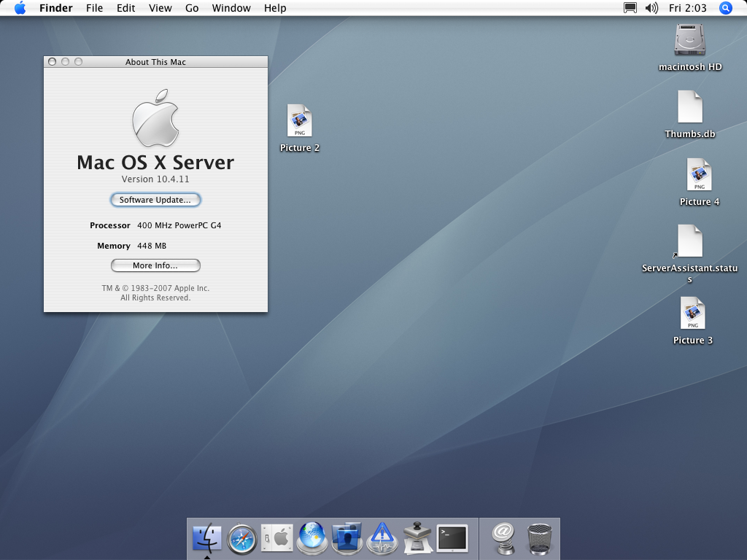This screenshot has height=560, width=747.
Task: Click the 400 MHz PowerPC G4 text
Action: 179,225
